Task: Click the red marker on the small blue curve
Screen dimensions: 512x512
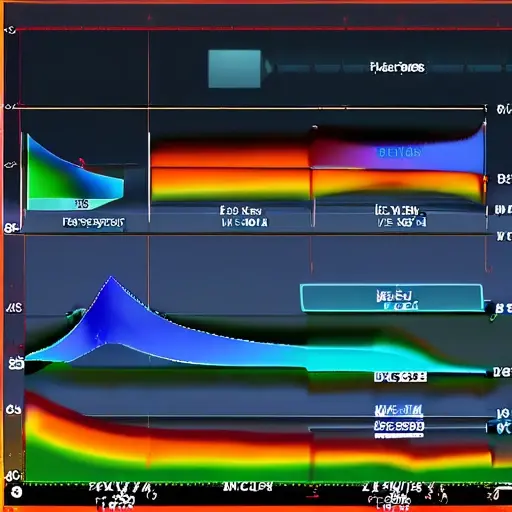Action: pyautogui.click(x=81, y=163)
